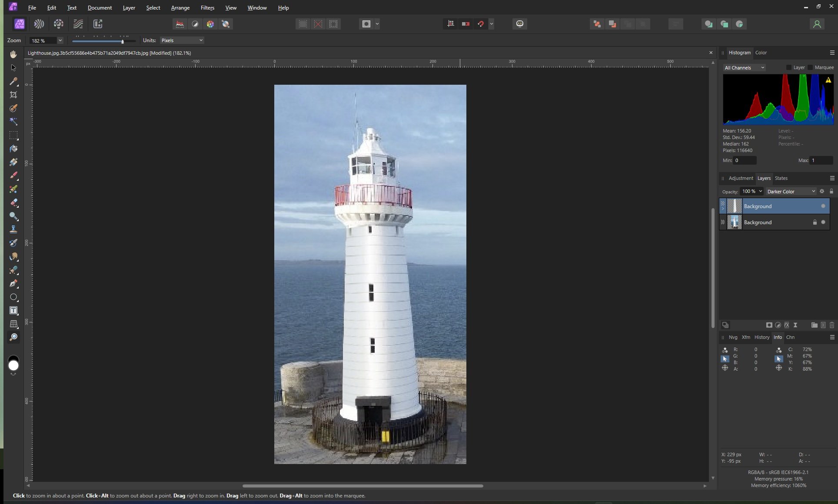Viewport: 838px width, 504px height.
Task: Select the View hand tool
Action: tap(13, 54)
